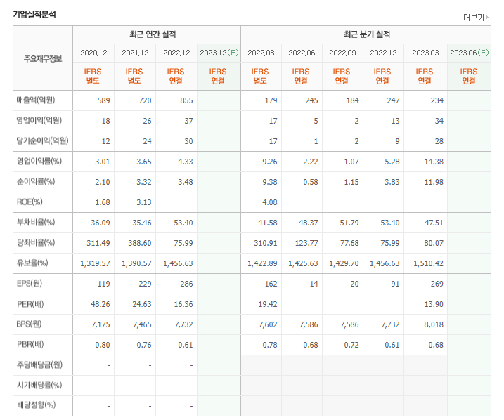This screenshot has width=504, height=420.
Task: Click EPS value 286
Action: click(186, 284)
